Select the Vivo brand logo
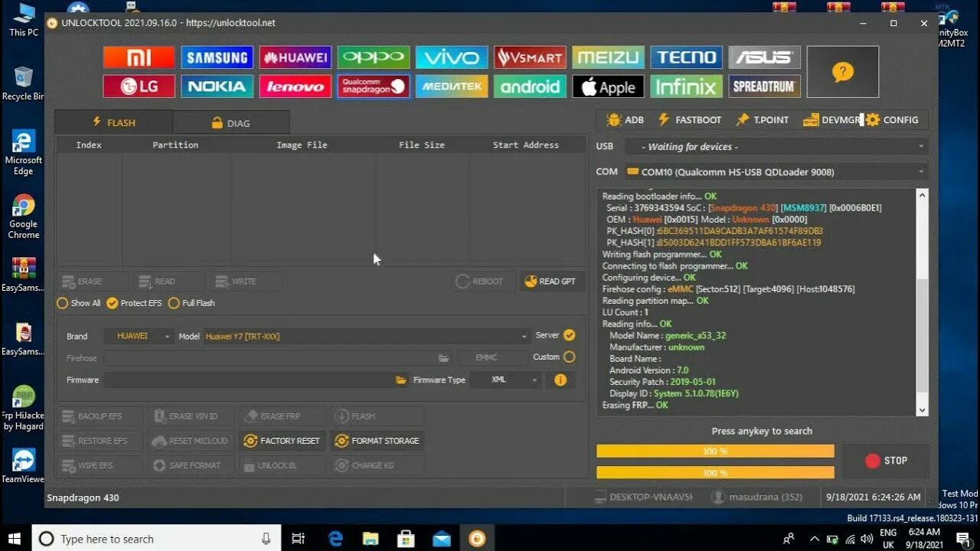The width and height of the screenshot is (980, 551). [452, 57]
